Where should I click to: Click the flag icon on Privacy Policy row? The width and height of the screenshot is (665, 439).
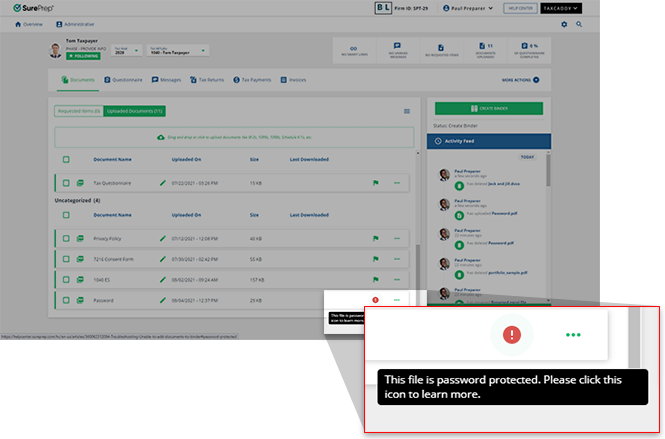[x=375, y=238]
